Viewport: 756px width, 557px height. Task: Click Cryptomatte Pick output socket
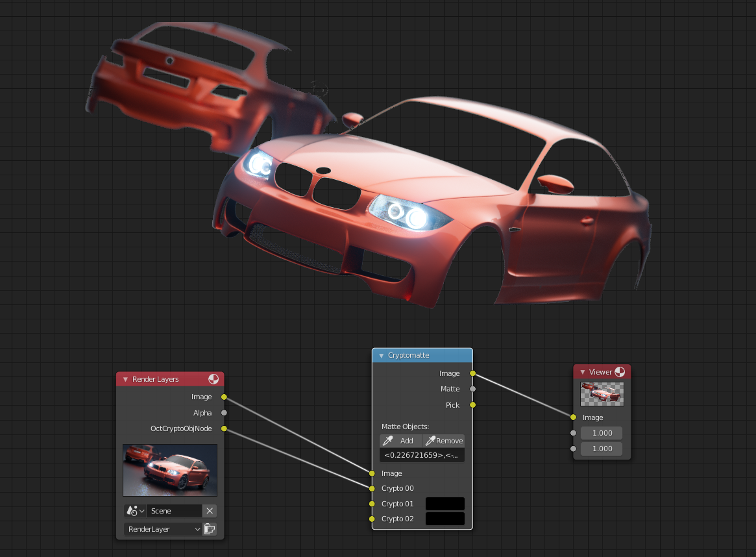coord(473,405)
